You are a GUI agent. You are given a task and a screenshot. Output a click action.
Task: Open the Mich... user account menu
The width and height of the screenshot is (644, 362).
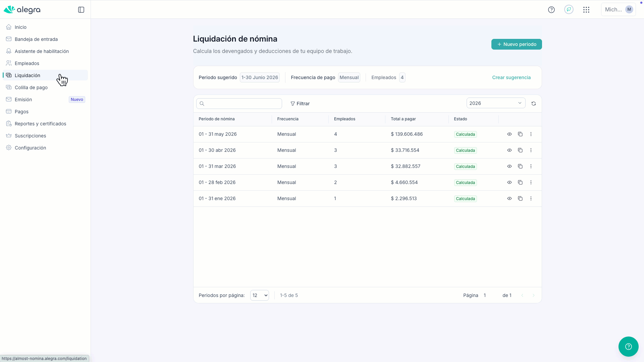click(619, 10)
